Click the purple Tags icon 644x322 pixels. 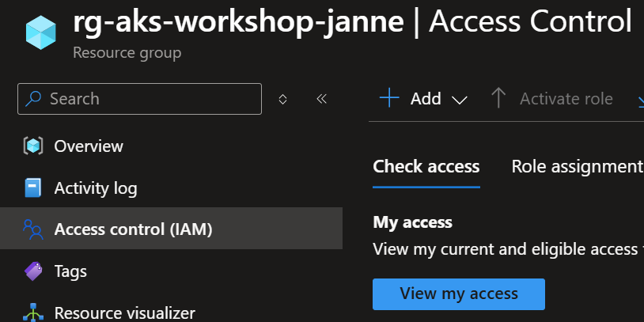pos(32,271)
